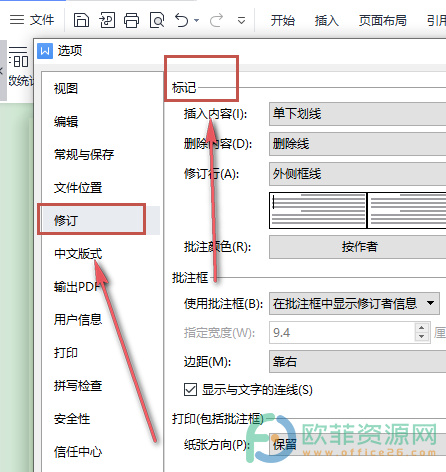This screenshot has height=472, width=446.
Task: Click the word count icon behind the dialog
Action: click(19, 57)
